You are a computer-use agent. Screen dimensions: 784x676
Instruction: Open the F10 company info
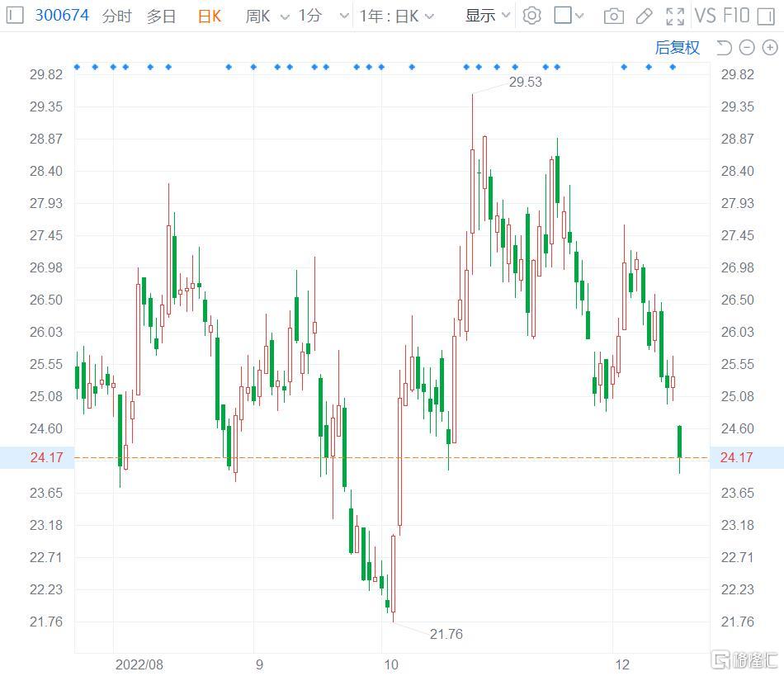(736, 16)
